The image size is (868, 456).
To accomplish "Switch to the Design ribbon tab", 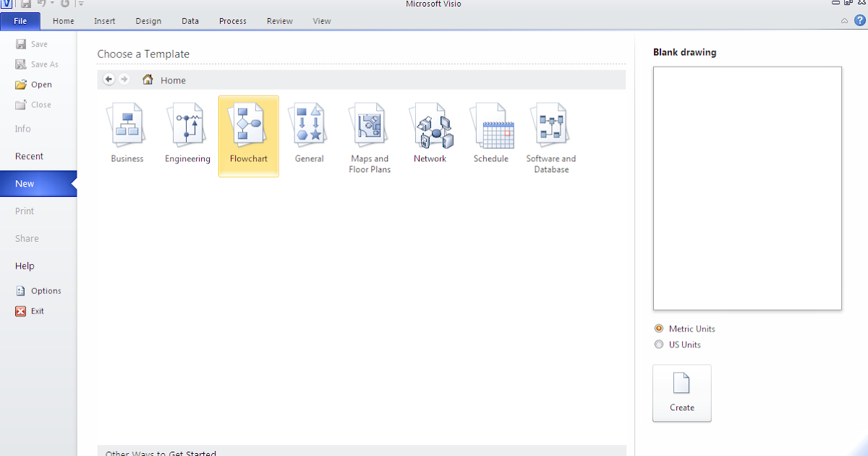I will [148, 21].
